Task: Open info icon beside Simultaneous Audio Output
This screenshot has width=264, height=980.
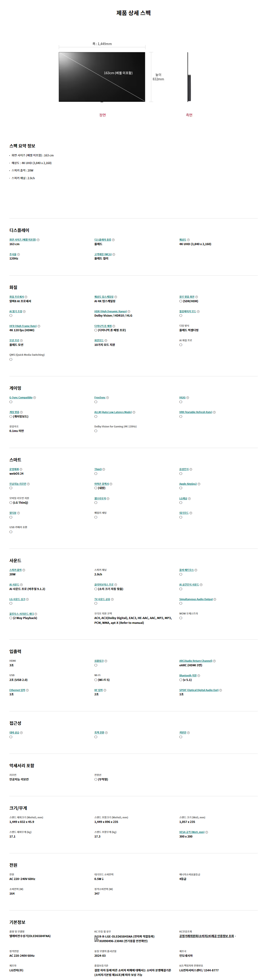Action: coord(215,599)
